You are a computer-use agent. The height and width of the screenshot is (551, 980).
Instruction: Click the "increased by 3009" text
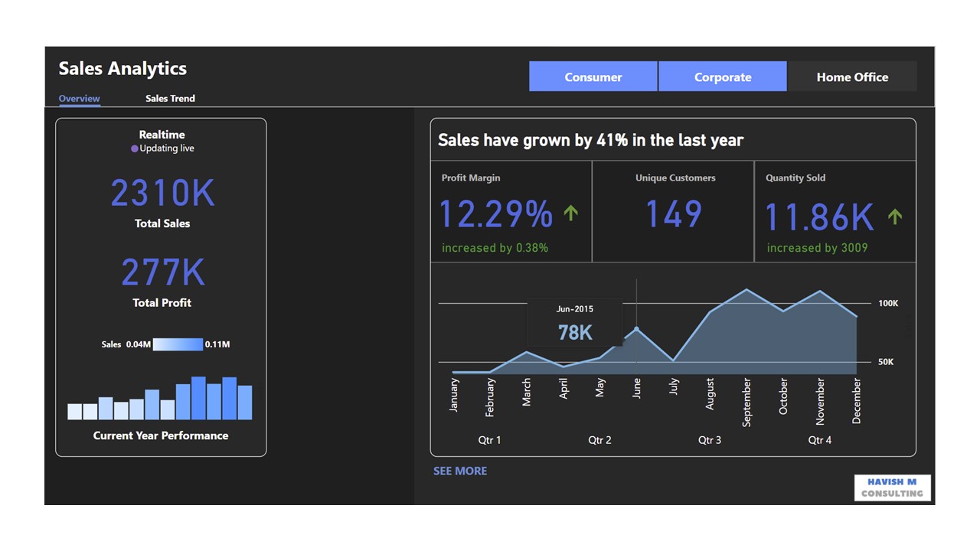pyautogui.click(x=817, y=248)
